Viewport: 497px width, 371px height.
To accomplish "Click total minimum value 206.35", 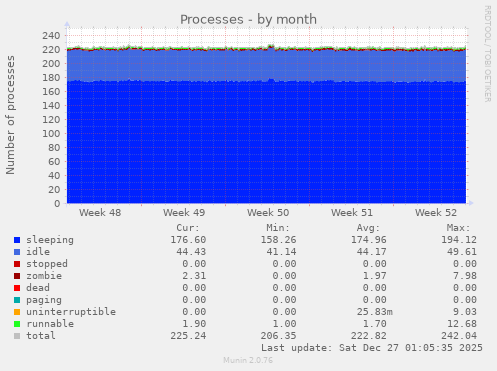I will (x=278, y=336).
